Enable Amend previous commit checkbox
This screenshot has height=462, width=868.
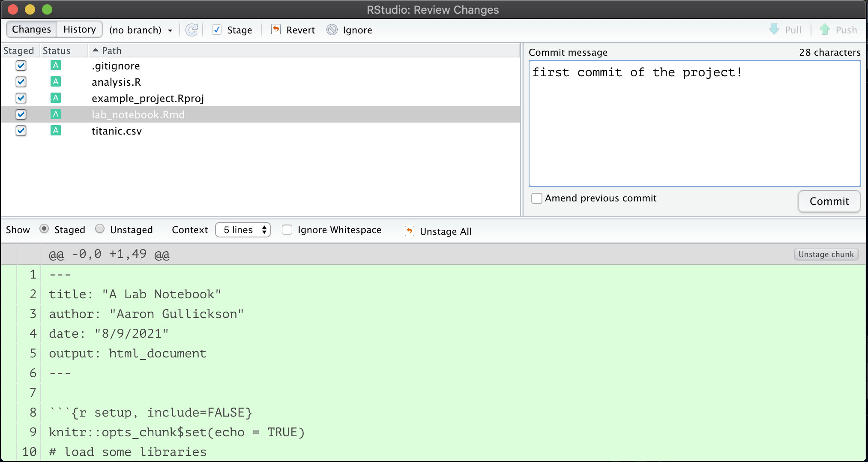[536, 198]
